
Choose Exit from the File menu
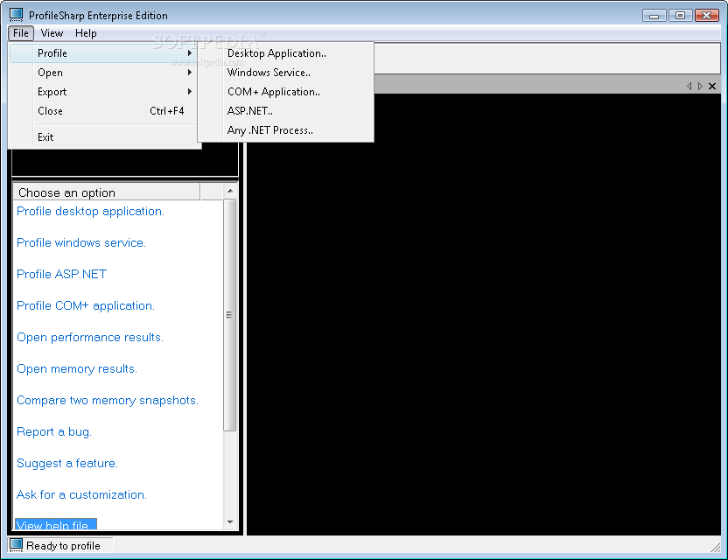pyautogui.click(x=103, y=137)
